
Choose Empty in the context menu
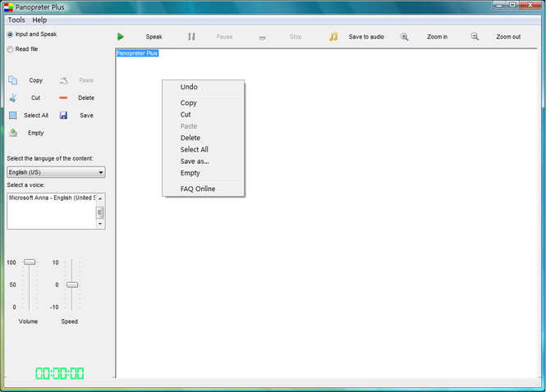(204, 173)
